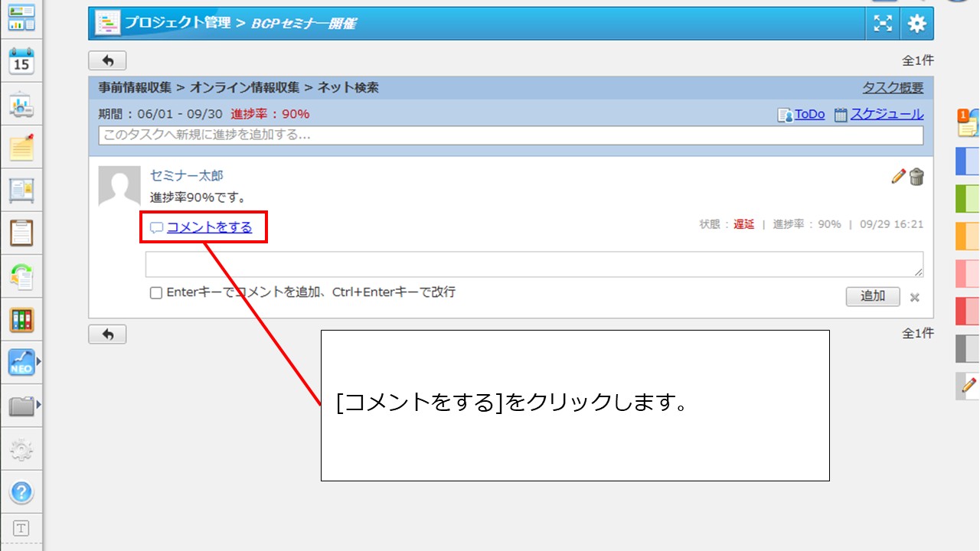Select the orange sticky note color

click(968, 236)
